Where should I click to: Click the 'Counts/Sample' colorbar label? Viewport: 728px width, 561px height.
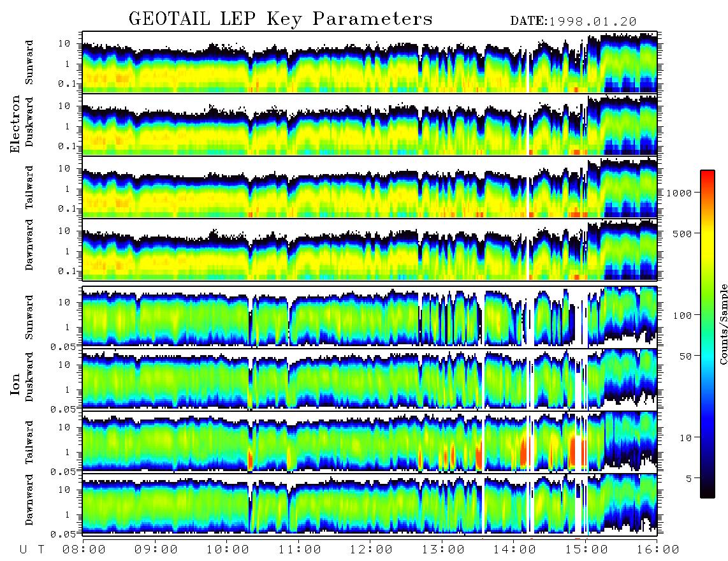coord(723,324)
